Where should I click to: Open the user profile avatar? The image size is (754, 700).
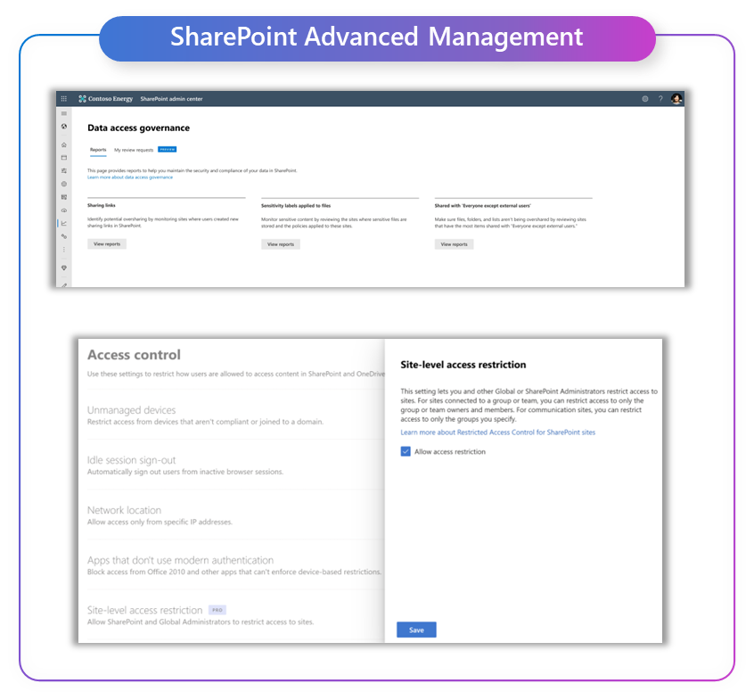(676, 99)
